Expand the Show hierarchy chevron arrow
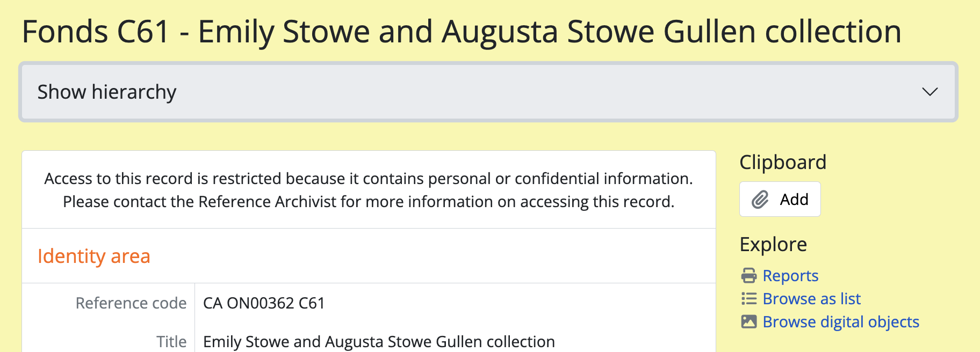The height and width of the screenshot is (352, 980). [929, 92]
